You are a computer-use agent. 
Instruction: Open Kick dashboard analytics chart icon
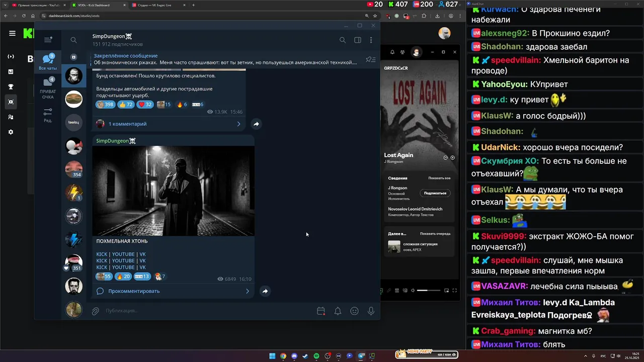pyautogui.click(x=11, y=72)
